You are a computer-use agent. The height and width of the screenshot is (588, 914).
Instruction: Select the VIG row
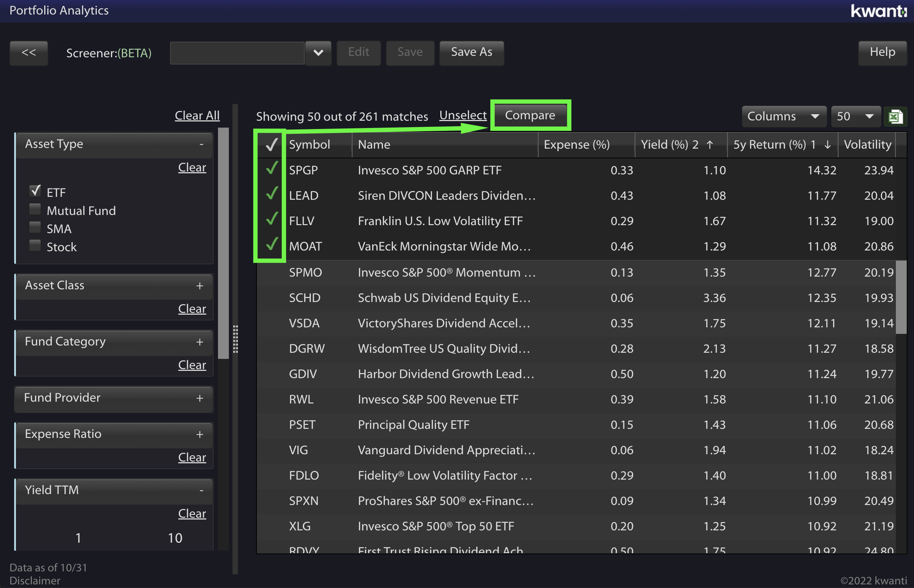(x=576, y=450)
